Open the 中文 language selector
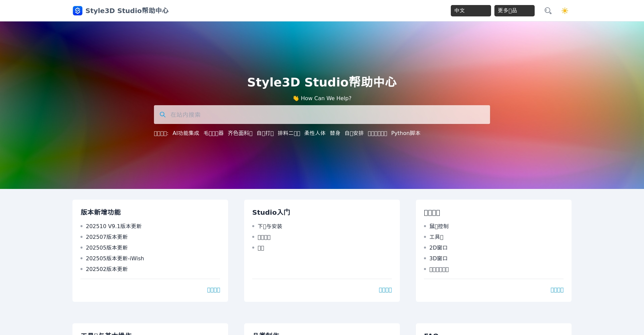644x335 pixels. tap(471, 11)
